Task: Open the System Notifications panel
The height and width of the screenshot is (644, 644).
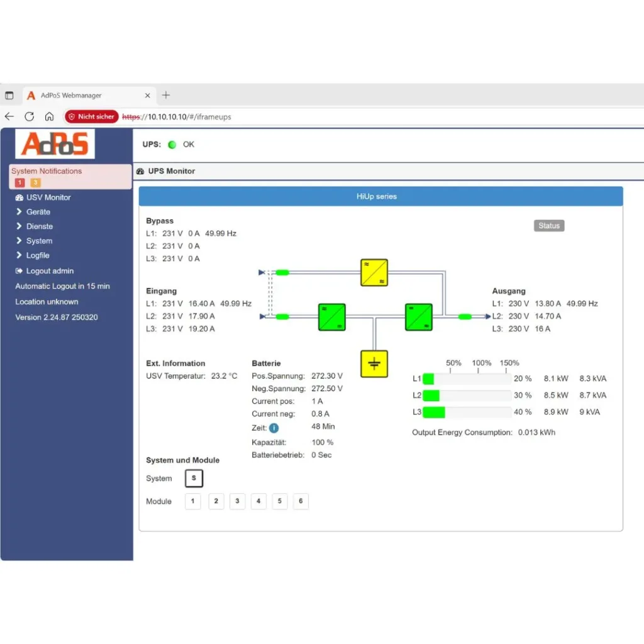Action: point(46,170)
